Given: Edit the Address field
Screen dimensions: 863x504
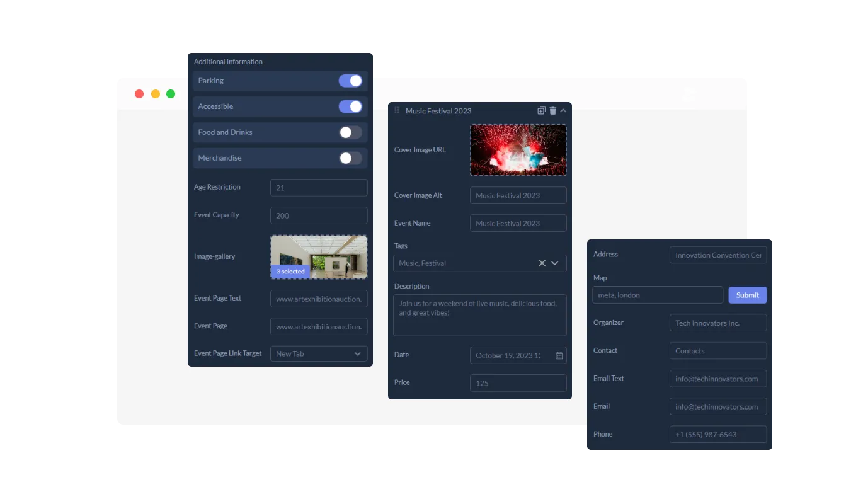Looking at the screenshot, I should 718,255.
